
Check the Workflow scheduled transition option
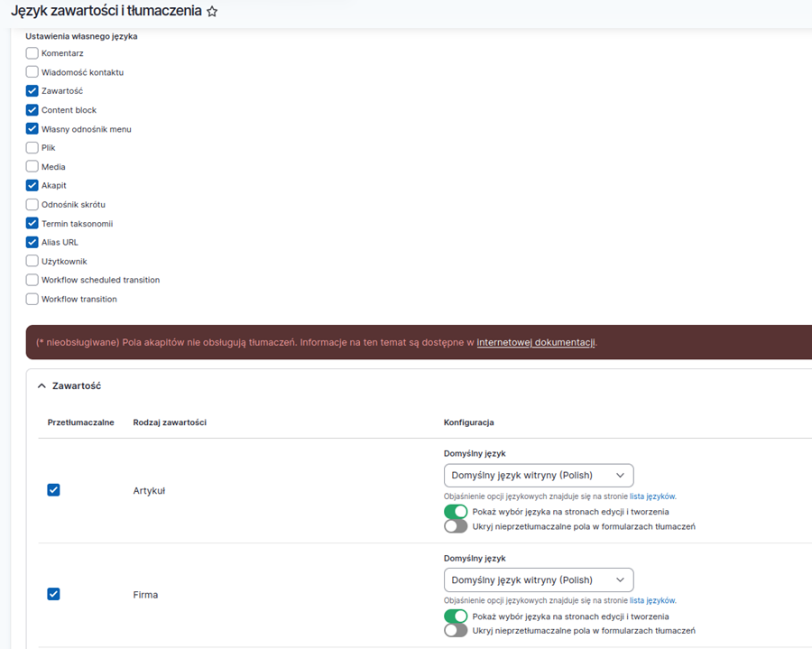tap(32, 281)
